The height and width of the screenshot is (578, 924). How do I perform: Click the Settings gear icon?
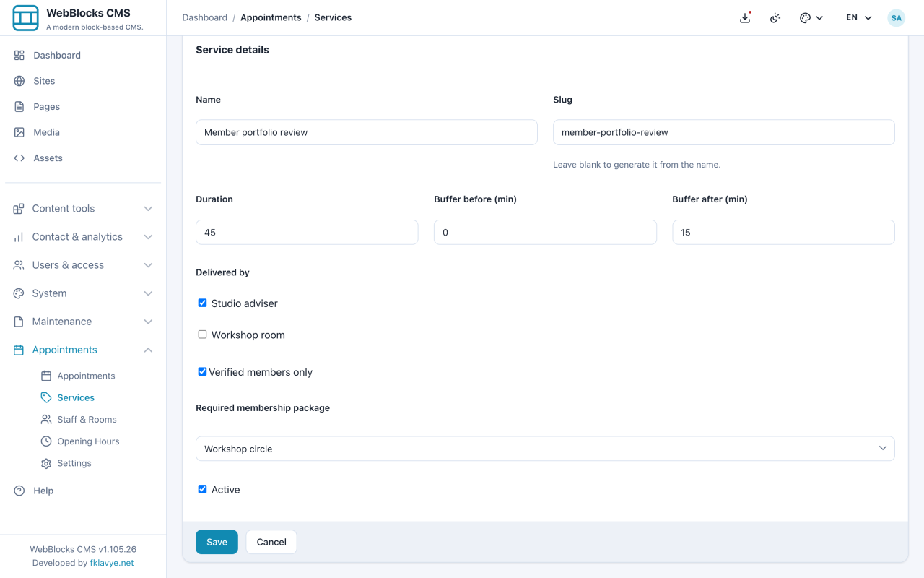tap(46, 463)
